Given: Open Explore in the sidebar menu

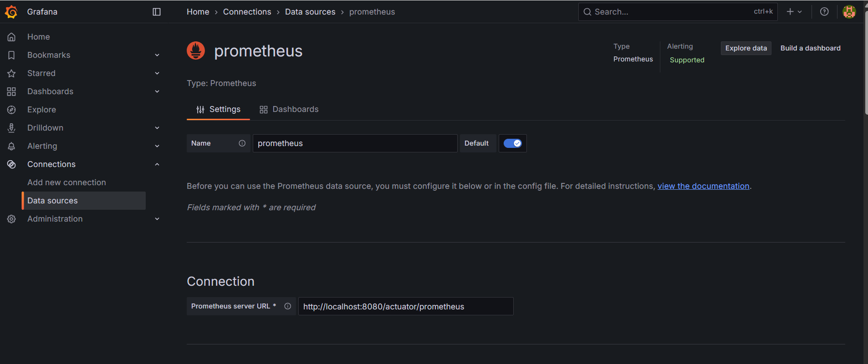Looking at the screenshot, I should coord(41,110).
